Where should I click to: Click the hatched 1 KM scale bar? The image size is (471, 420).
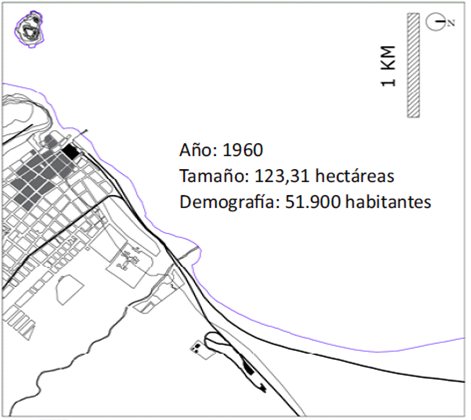413,65
